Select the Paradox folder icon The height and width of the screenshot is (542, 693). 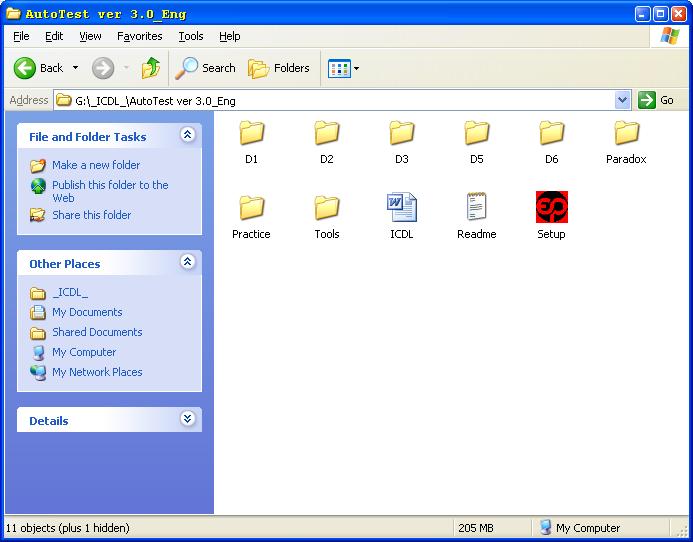[626, 133]
